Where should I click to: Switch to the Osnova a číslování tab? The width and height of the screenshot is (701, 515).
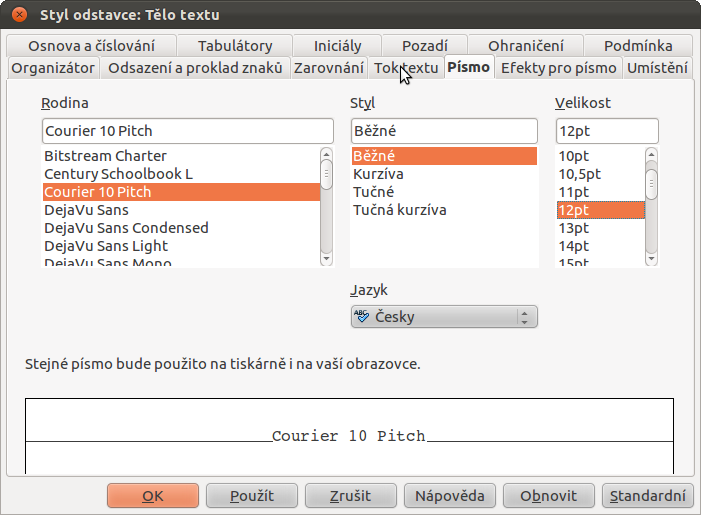click(91, 46)
